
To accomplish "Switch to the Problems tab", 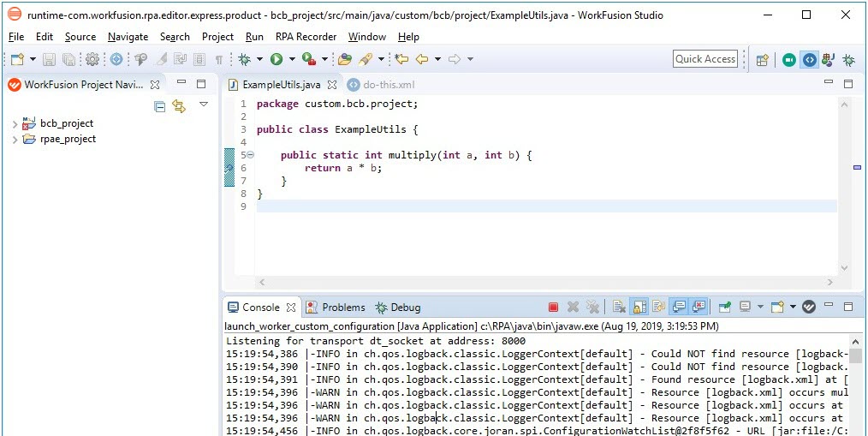I will pyautogui.click(x=336, y=308).
